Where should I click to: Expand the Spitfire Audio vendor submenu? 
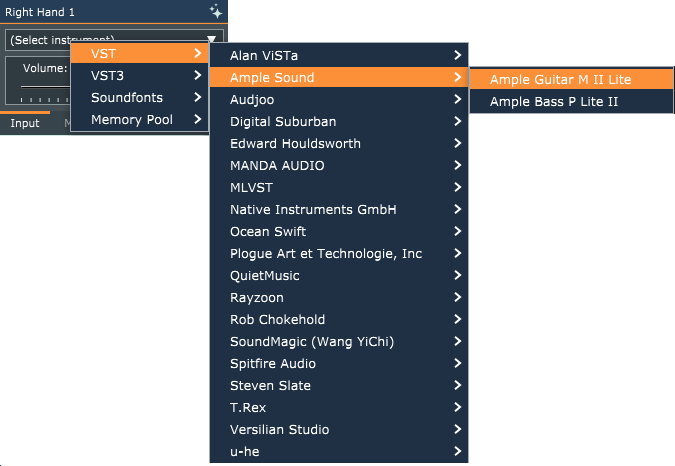(x=339, y=363)
